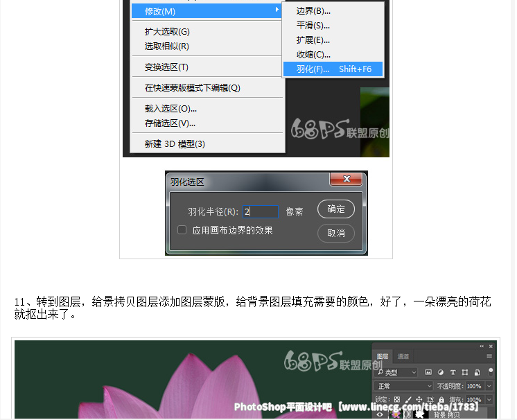Filter layers by adjustment layer icon

click(x=441, y=373)
